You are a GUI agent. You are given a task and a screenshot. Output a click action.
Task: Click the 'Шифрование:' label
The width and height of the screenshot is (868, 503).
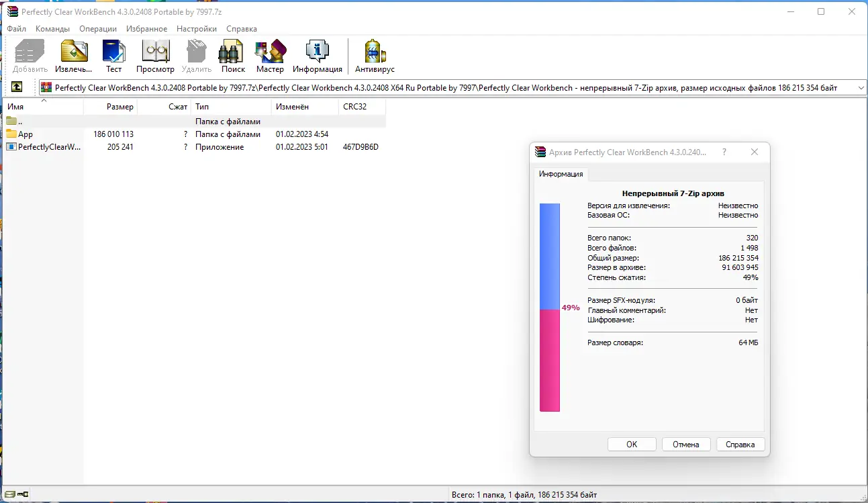[611, 320]
